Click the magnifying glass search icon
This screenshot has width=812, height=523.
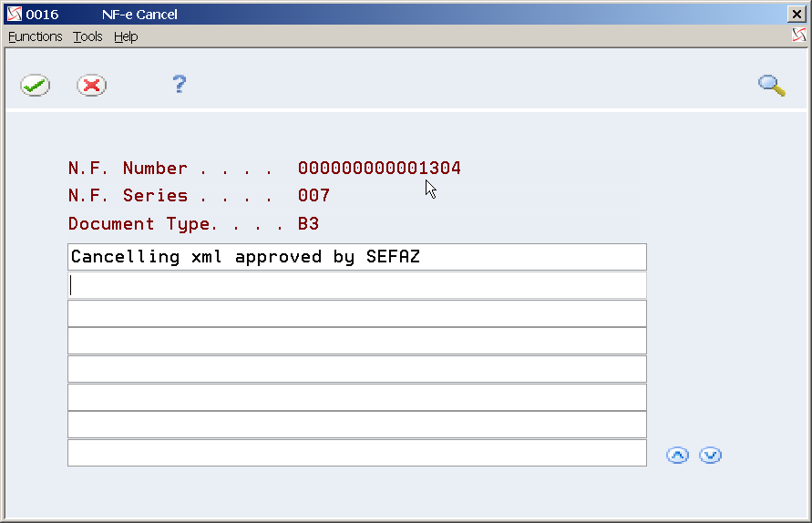coord(772,86)
